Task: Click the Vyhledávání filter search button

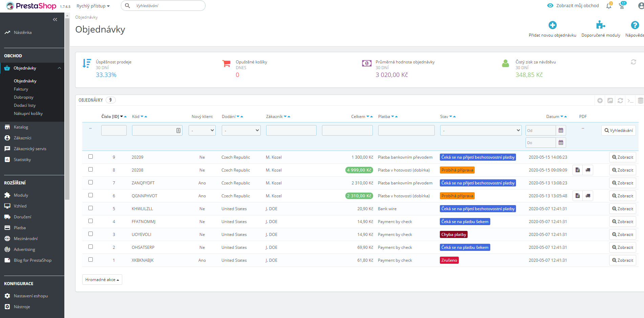Action: tap(619, 131)
